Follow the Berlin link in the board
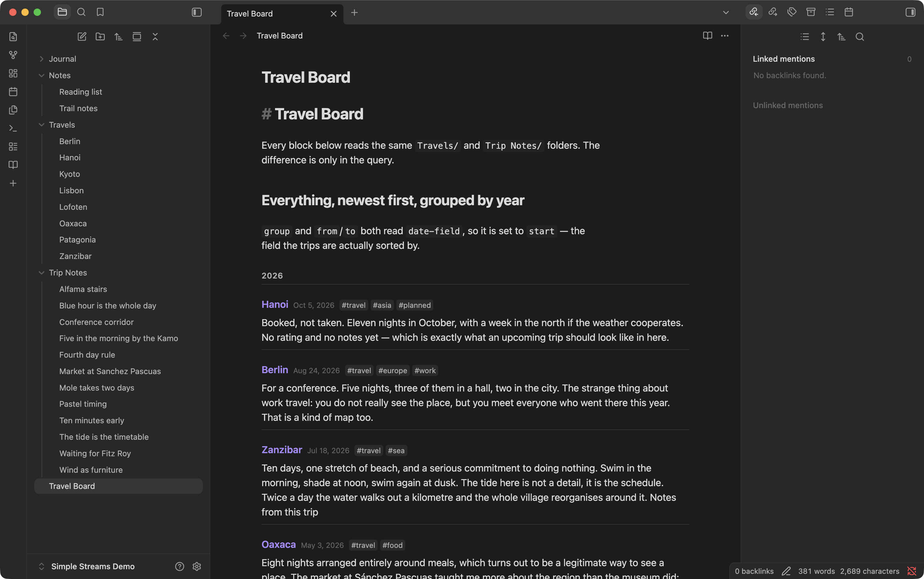Screen dimensions: 924x579 click(x=275, y=370)
